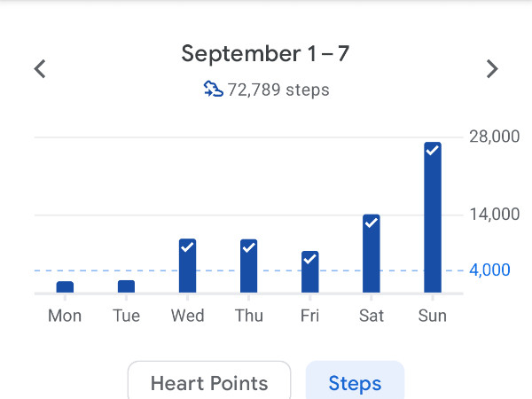The width and height of the screenshot is (532, 399).
Task: Click the 28,000 axis label
Action: click(495, 137)
